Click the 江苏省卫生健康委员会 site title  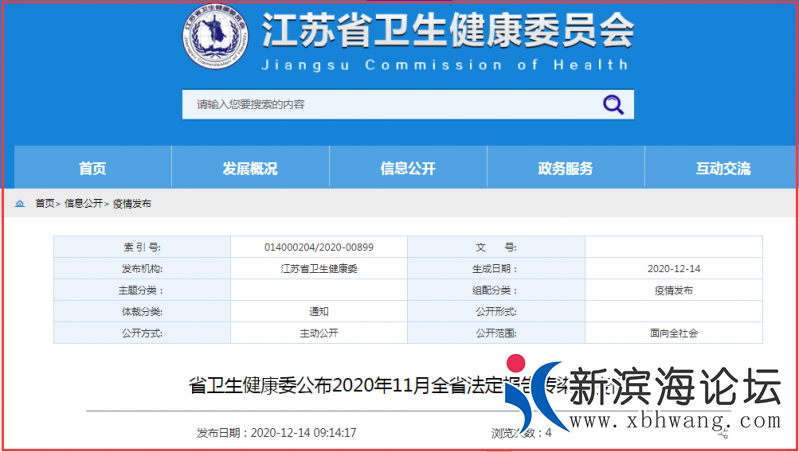446,32
